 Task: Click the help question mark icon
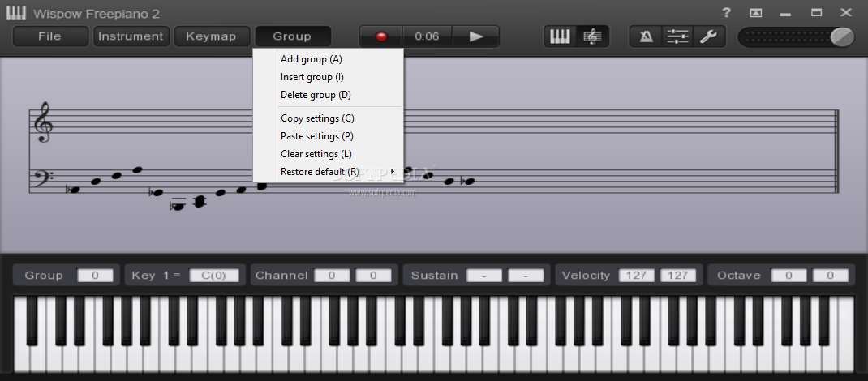coord(726,13)
